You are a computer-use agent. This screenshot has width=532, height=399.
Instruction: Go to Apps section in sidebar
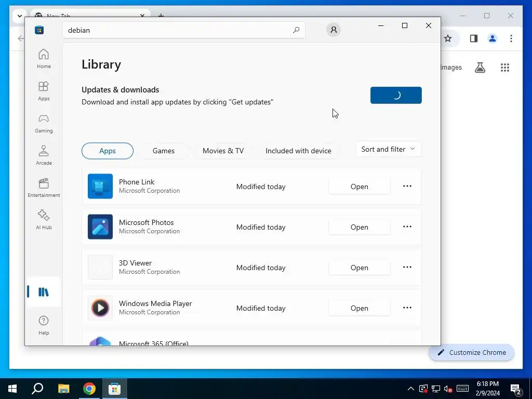pyautogui.click(x=44, y=91)
